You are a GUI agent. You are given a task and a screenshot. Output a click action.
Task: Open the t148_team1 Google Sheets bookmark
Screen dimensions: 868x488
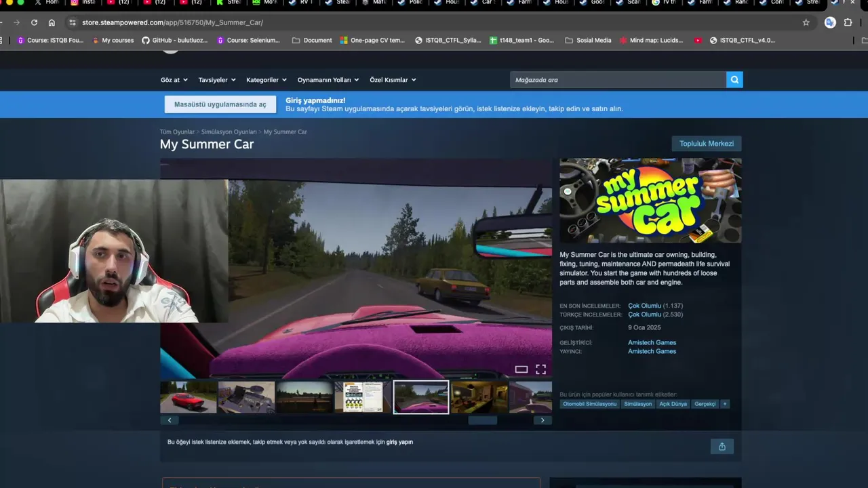[x=521, y=40]
